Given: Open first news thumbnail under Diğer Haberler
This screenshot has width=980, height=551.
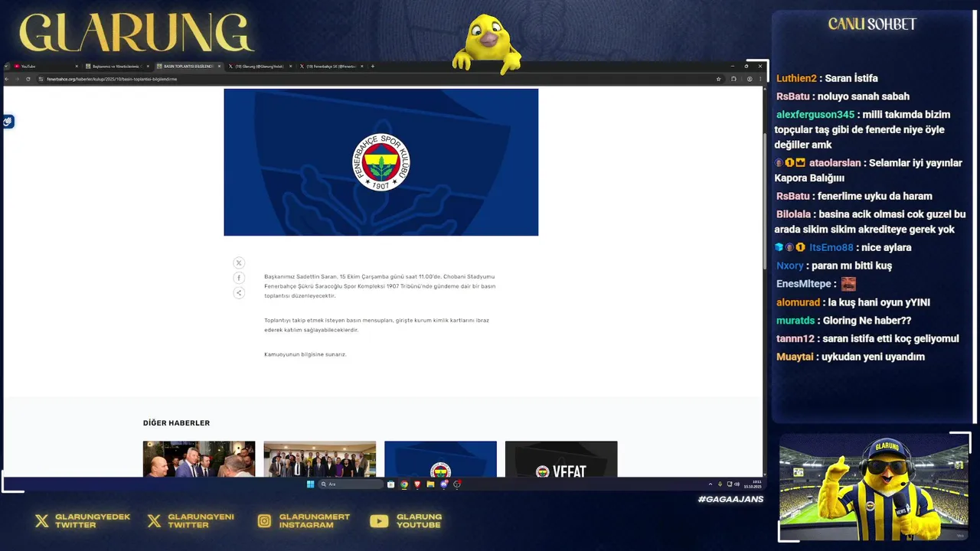Looking at the screenshot, I should 199,458.
